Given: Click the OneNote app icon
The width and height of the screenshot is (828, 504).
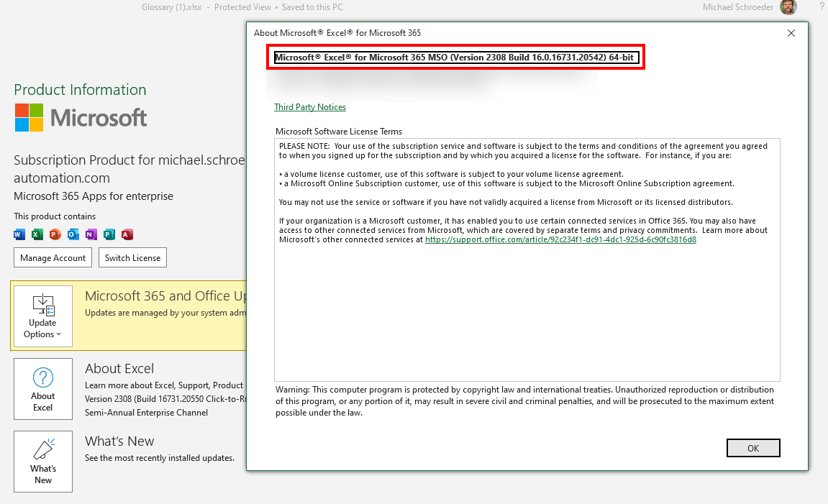Looking at the screenshot, I should click(x=91, y=234).
